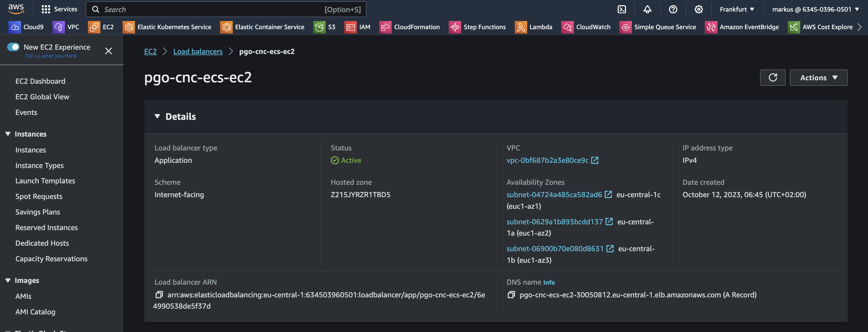This screenshot has height=332, width=868.
Task: Open the Services grid menu
Action: tap(59, 9)
